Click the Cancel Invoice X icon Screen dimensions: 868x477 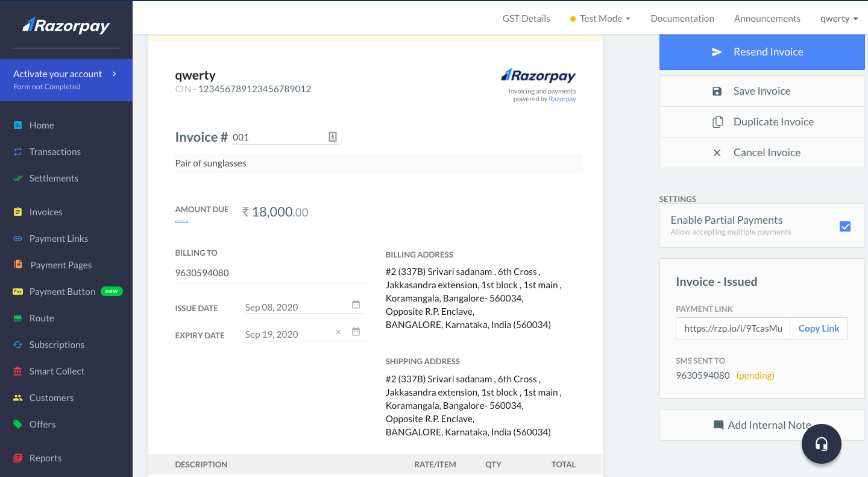click(717, 153)
